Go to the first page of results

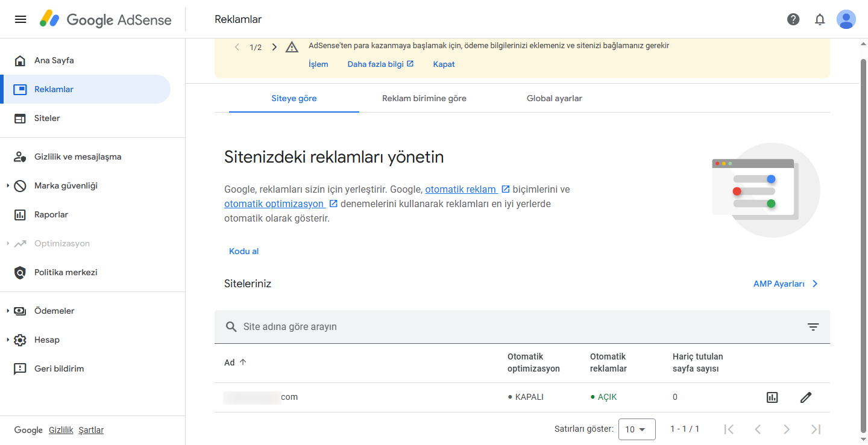(729, 429)
